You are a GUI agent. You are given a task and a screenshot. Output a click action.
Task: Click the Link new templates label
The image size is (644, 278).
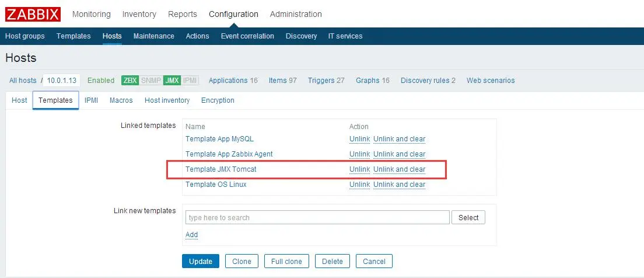pos(145,211)
